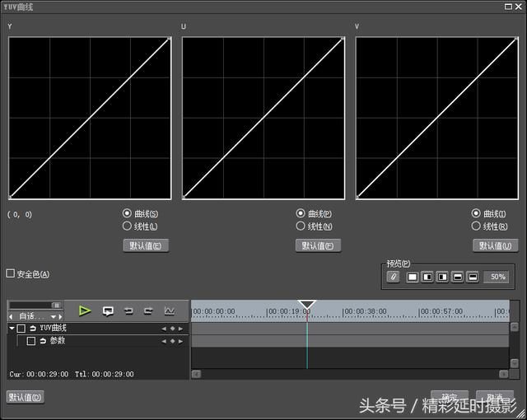
Task: Click the preview percentage 50% field
Action: tap(497, 277)
